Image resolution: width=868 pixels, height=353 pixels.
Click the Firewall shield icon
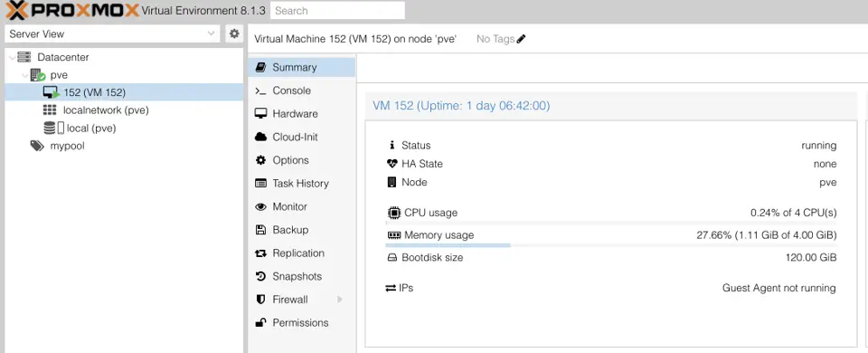pyautogui.click(x=260, y=300)
